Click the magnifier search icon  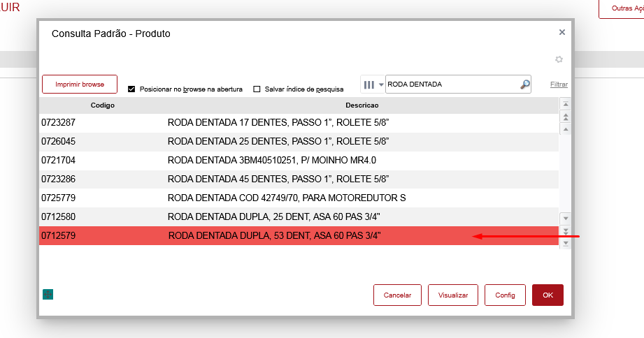coord(525,84)
